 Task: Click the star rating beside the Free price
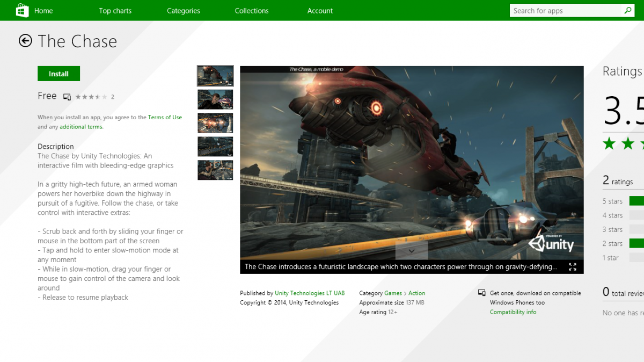(91, 97)
